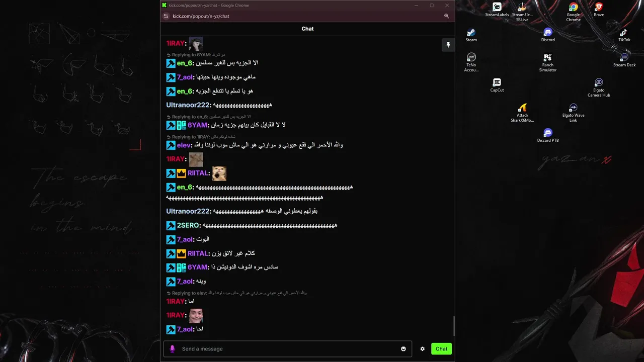
Task: Launch Brave browser shortcut
Action: tap(599, 10)
